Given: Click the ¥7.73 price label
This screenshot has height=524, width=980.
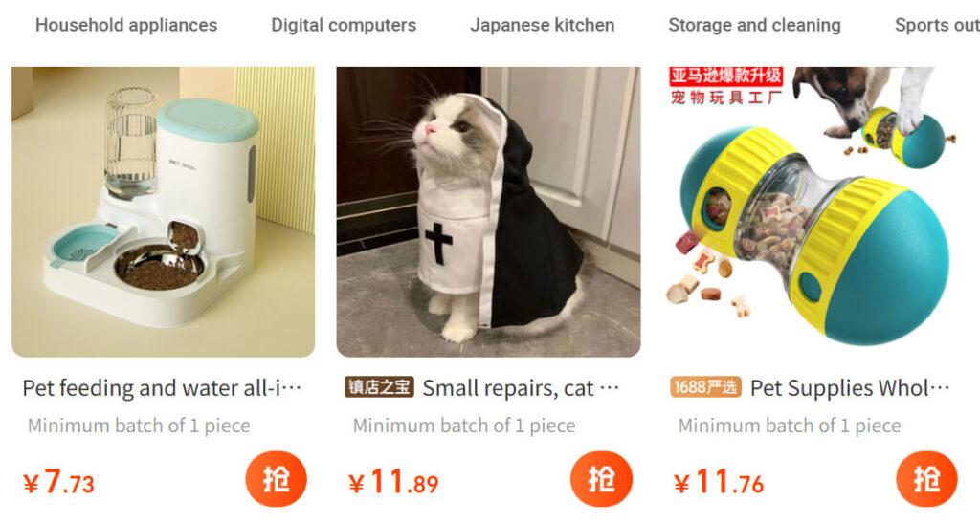Looking at the screenshot, I should 58,483.
